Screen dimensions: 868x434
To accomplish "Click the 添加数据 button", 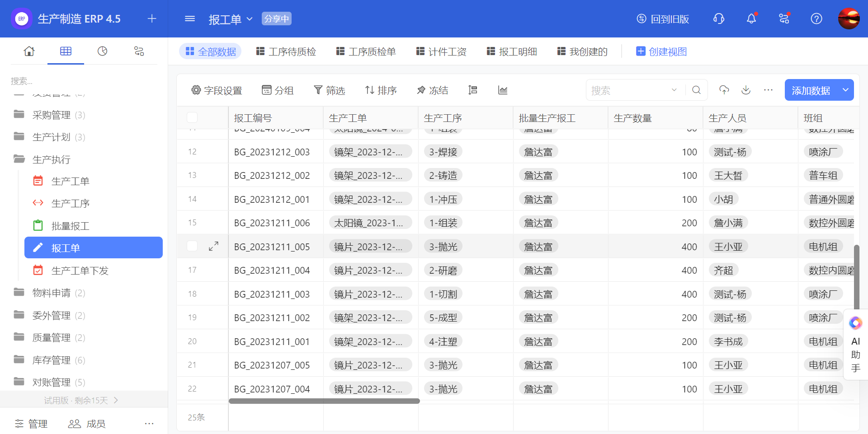I will (x=811, y=90).
